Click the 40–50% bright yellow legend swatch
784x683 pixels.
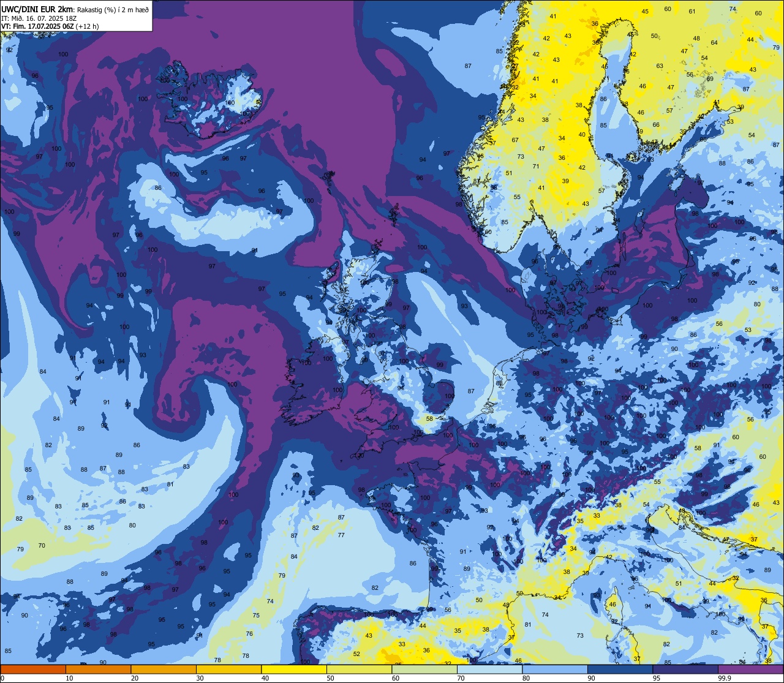(294, 669)
